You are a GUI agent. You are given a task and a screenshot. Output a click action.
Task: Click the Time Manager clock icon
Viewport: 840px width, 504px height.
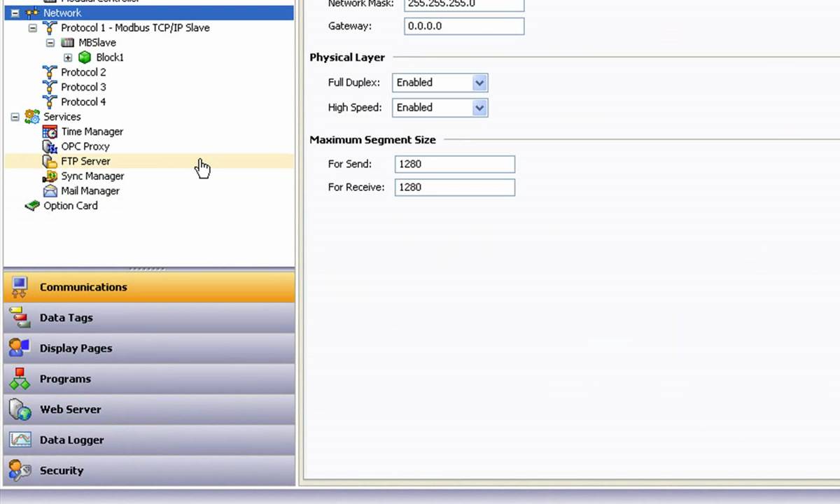pos(50,132)
